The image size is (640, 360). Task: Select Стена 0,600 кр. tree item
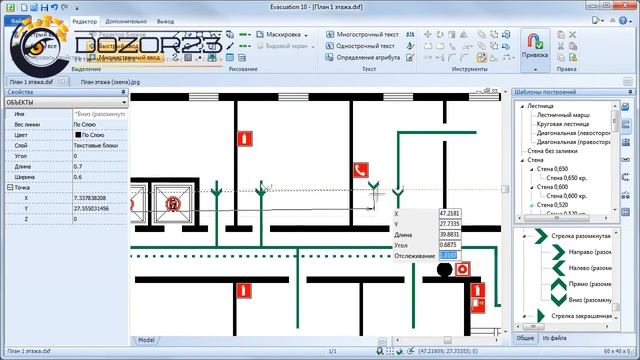pos(567,196)
